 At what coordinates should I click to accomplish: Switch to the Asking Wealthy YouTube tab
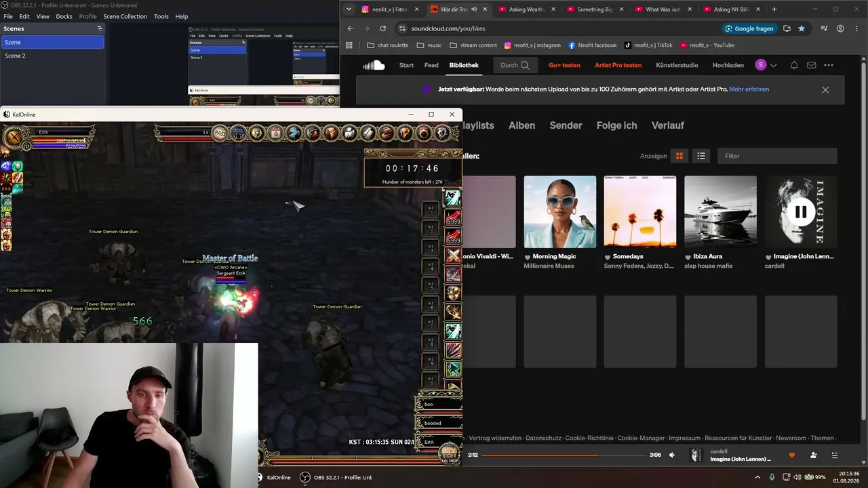[x=528, y=9]
